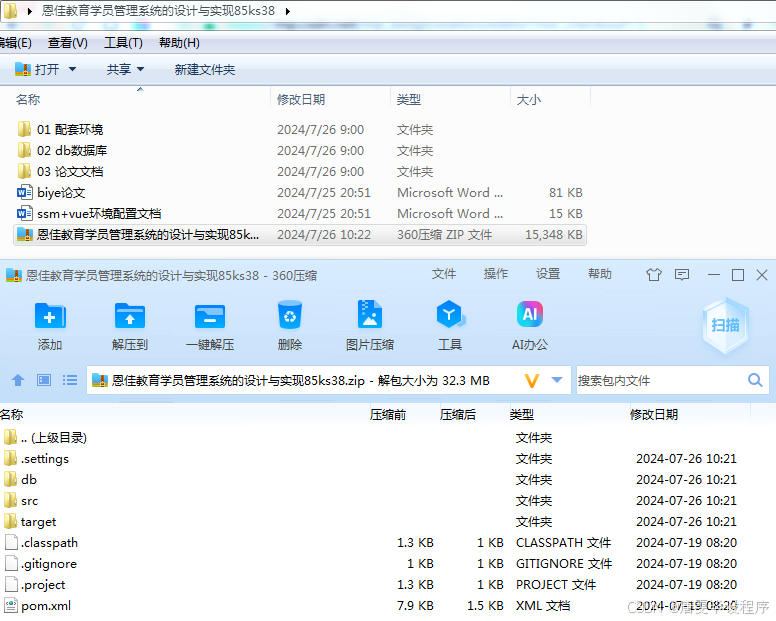Screen dimensions: 776x621
Task: Expand the breadcrumb arrow before folder name
Action: pyautogui.click(x=30, y=11)
